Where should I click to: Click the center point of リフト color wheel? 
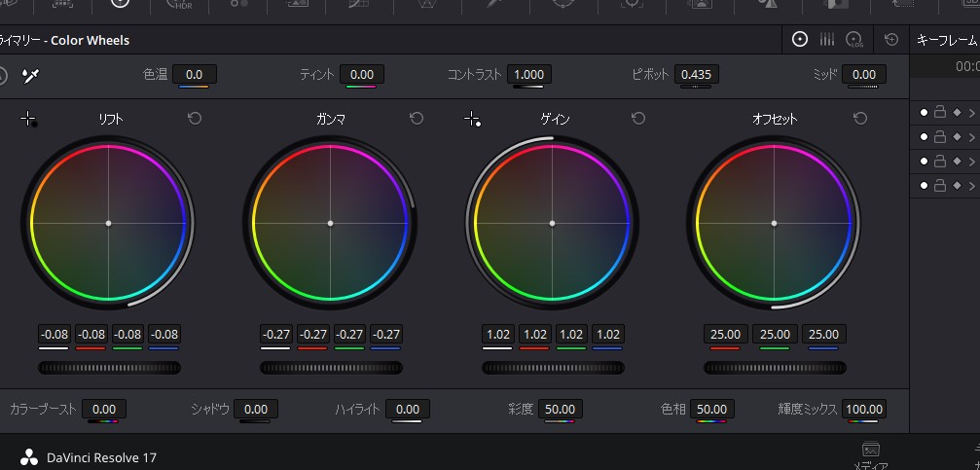[109, 223]
